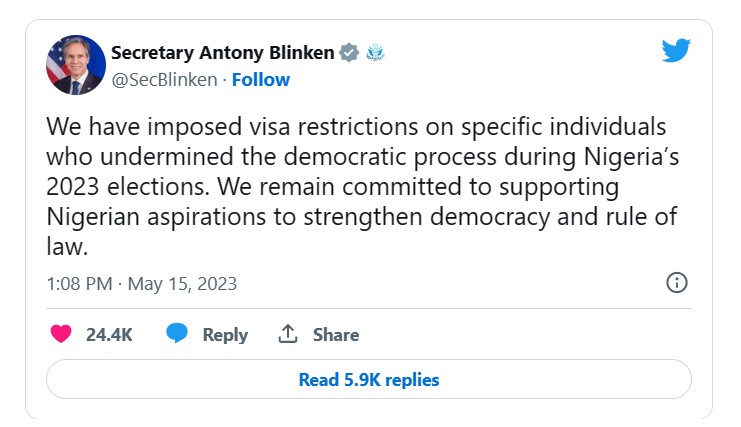Click the Share text label
The height and width of the screenshot is (427, 741).
click(335, 335)
